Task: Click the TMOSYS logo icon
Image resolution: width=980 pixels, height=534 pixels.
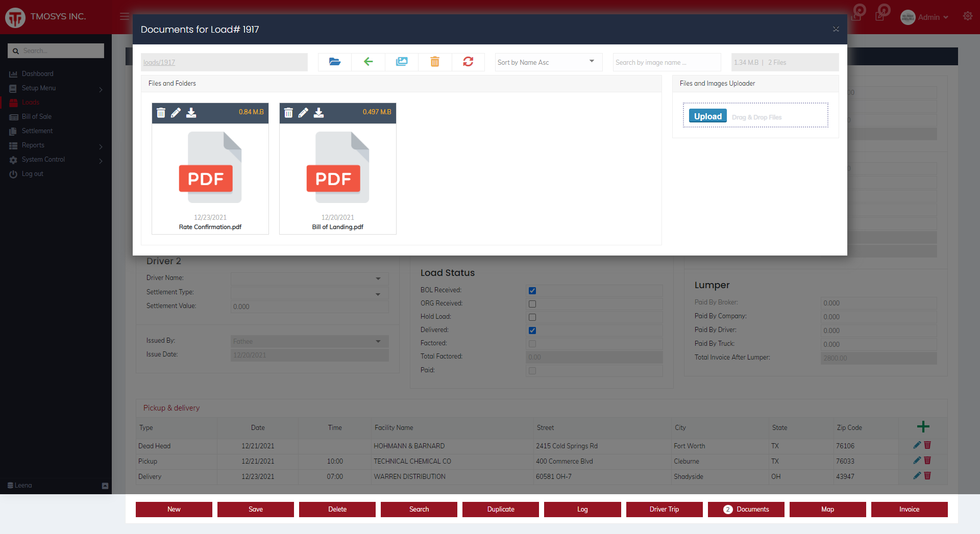Action: [x=15, y=17]
